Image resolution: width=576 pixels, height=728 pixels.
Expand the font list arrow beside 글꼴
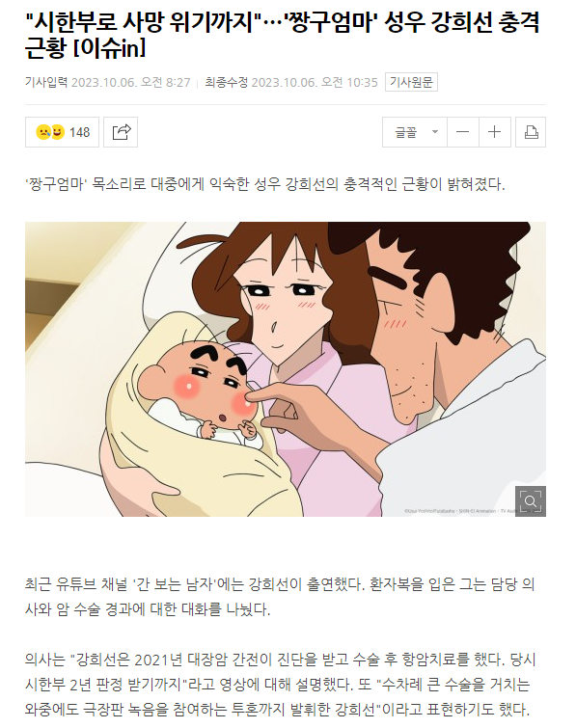pos(435,132)
